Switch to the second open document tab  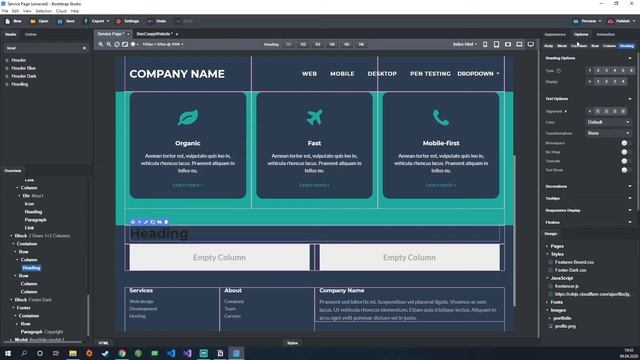pos(154,34)
